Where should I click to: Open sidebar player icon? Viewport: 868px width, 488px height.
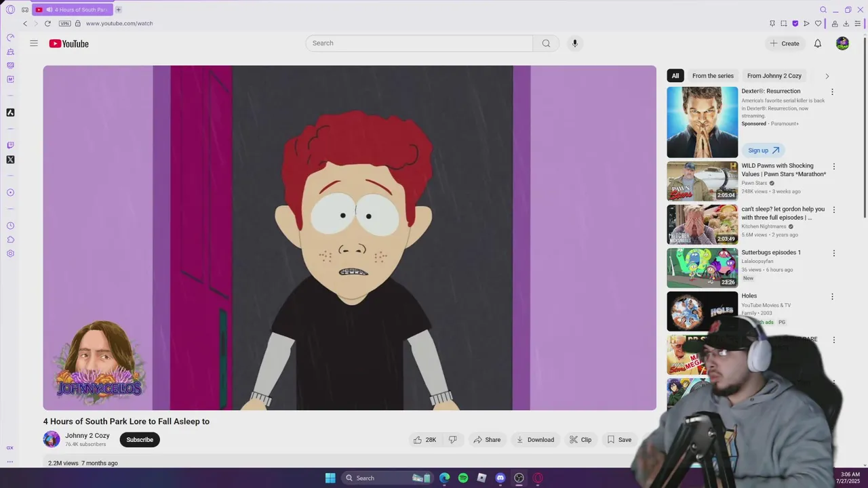10,192
